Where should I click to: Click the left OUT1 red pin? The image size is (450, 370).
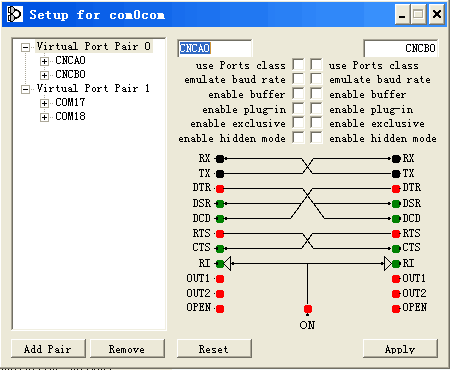coord(220,279)
